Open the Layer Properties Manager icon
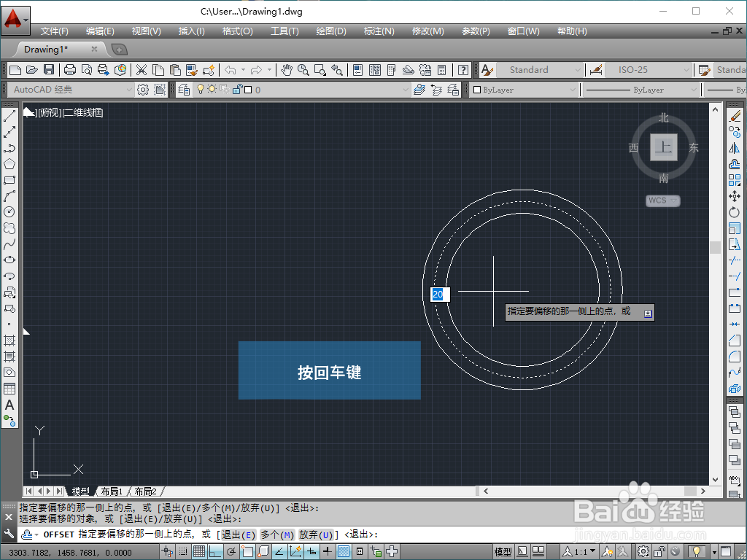747x560 pixels. point(184,90)
